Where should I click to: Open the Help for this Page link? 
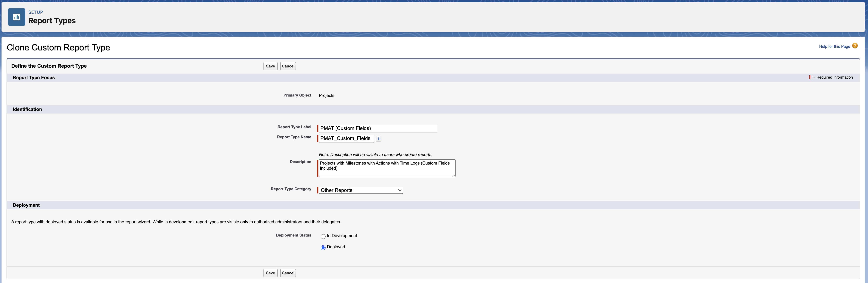coord(834,46)
